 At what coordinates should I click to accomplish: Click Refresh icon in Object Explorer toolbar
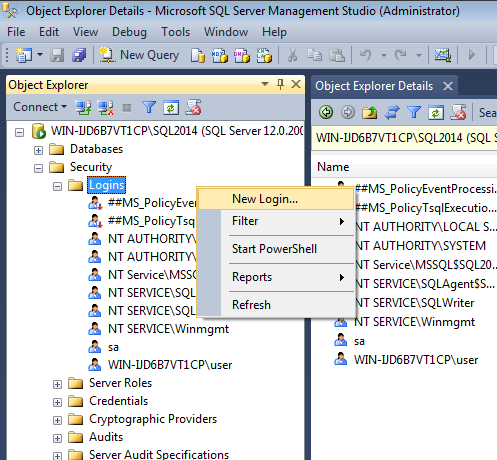click(171, 108)
